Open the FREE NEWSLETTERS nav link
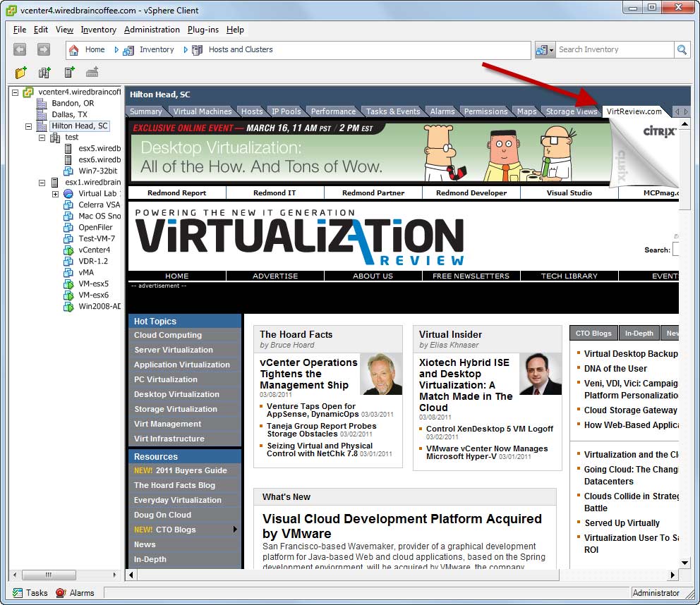This screenshot has height=605, width=700. tap(471, 276)
